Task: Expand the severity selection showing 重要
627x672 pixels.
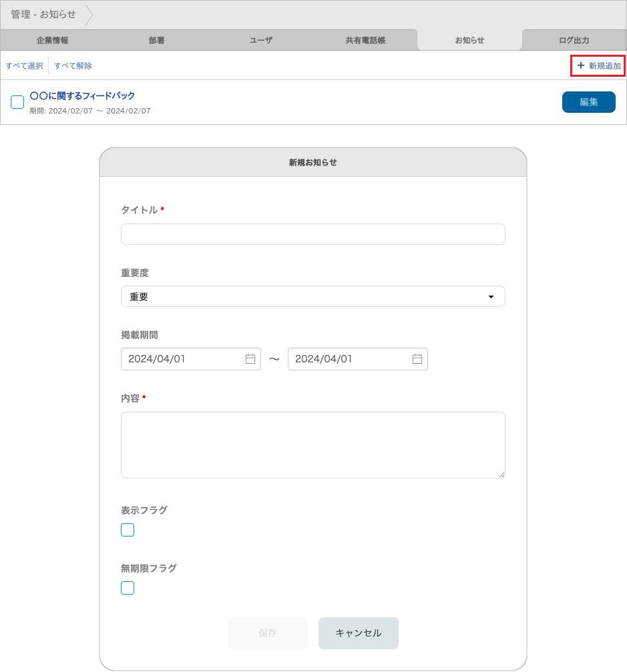Action: pyautogui.click(x=312, y=296)
